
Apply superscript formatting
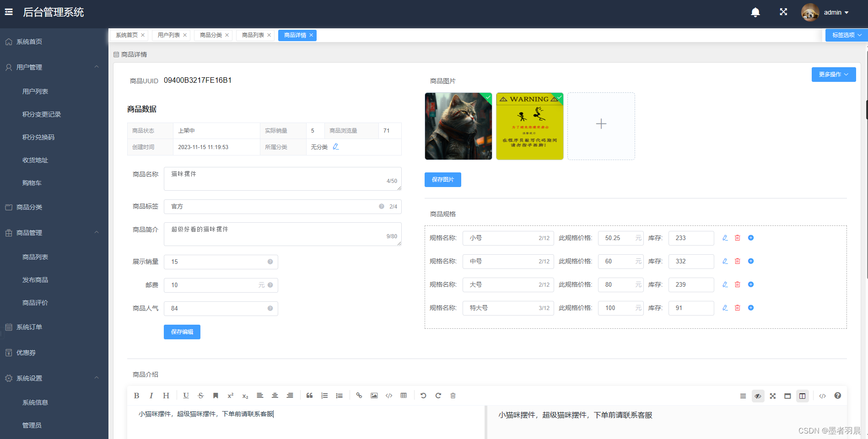point(230,396)
